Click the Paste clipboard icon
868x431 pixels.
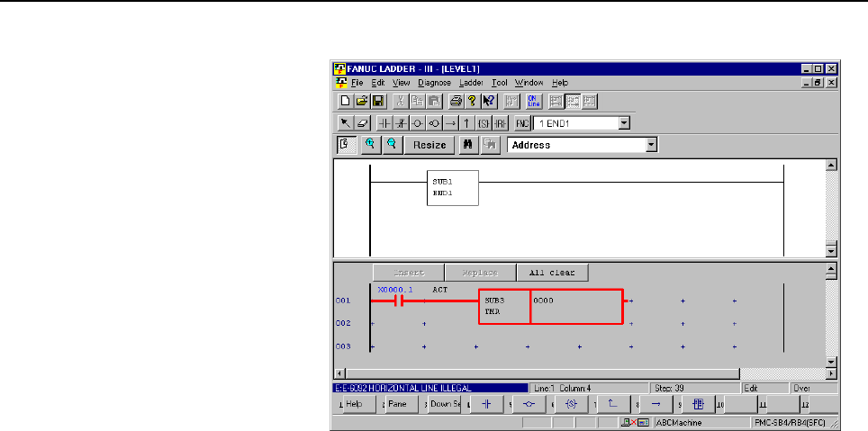point(434,101)
